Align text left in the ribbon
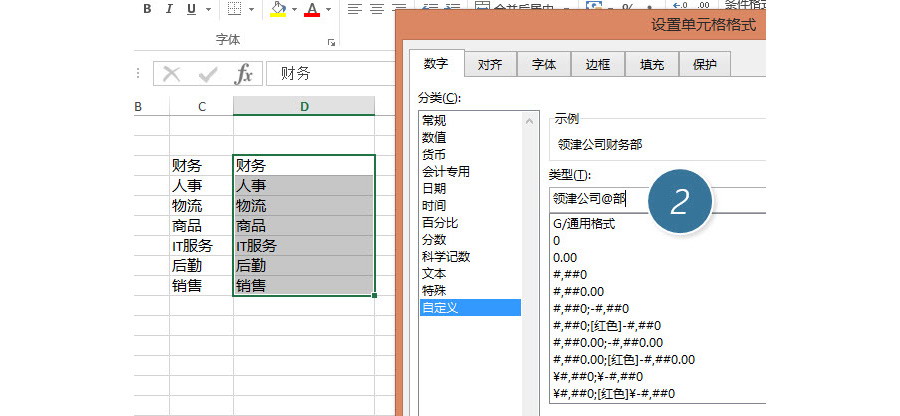900x416 pixels. pos(355,9)
